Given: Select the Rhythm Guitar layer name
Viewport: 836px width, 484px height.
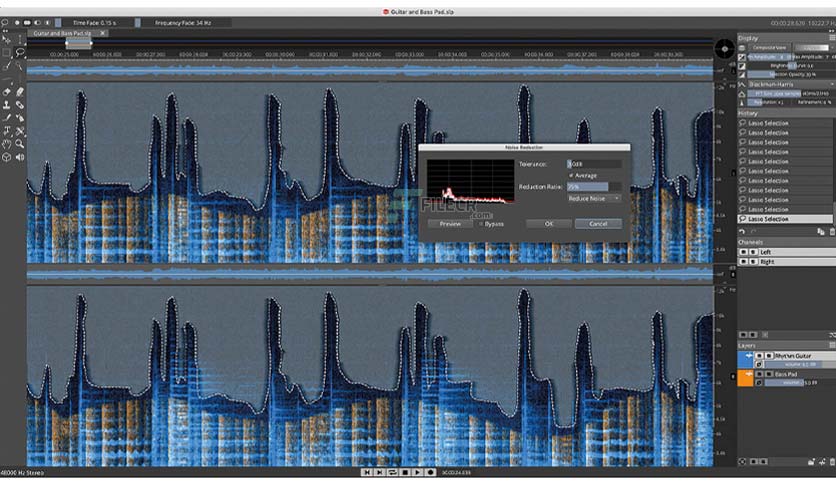Looking at the screenshot, I should pyautogui.click(x=793, y=356).
